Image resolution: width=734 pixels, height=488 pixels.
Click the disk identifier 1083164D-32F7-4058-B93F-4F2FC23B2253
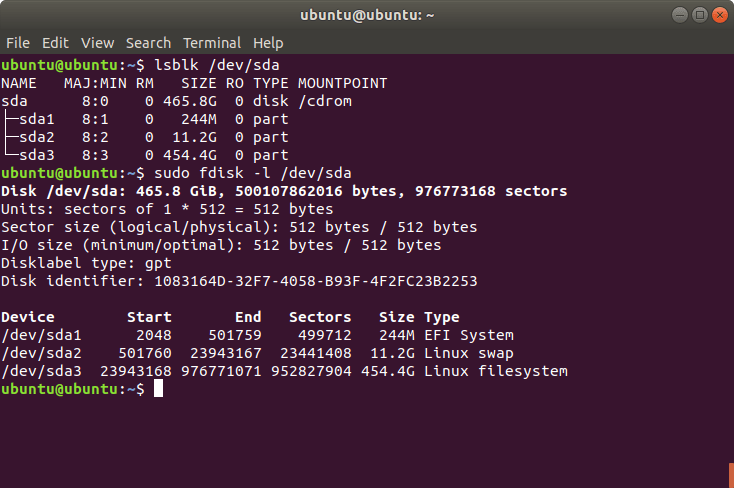click(x=316, y=281)
